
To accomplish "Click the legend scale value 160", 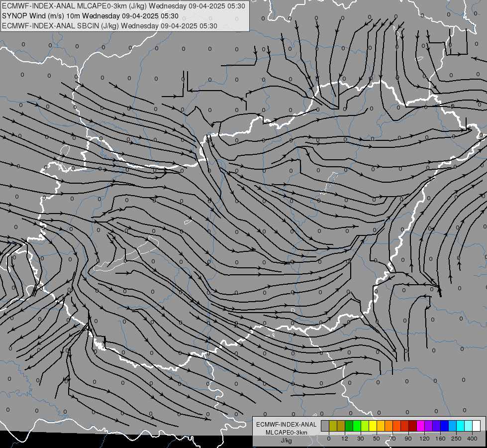I will coord(440,439).
